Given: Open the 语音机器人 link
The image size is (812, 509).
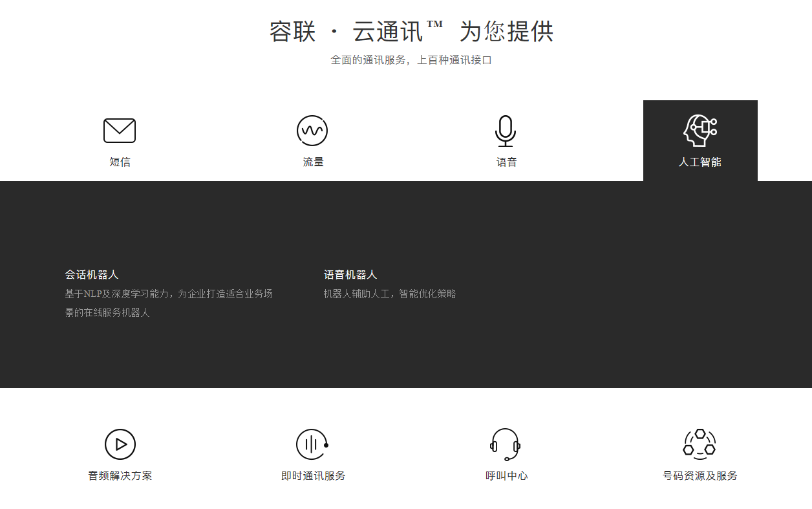Looking at the screenshot, I should (x=350, y=275).
